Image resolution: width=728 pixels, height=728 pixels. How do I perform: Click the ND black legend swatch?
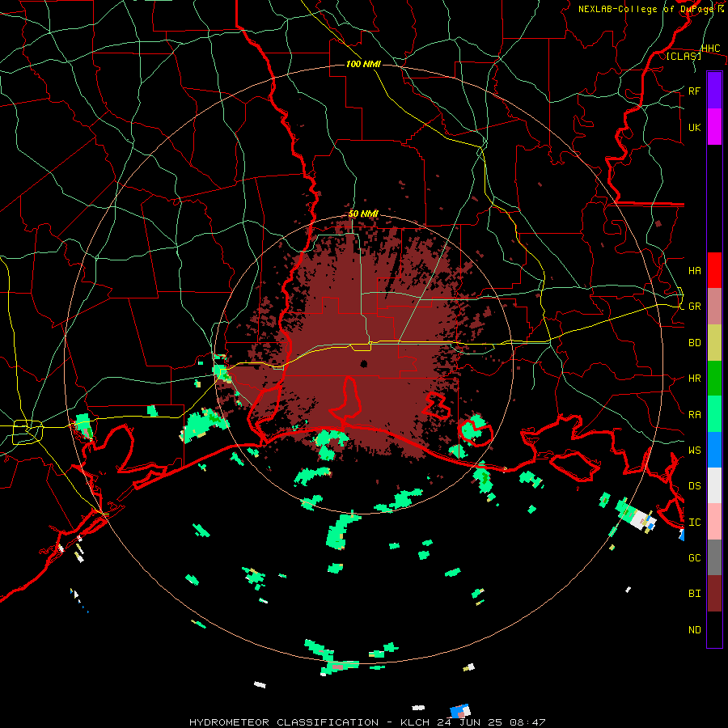click(x=714, y=629)
